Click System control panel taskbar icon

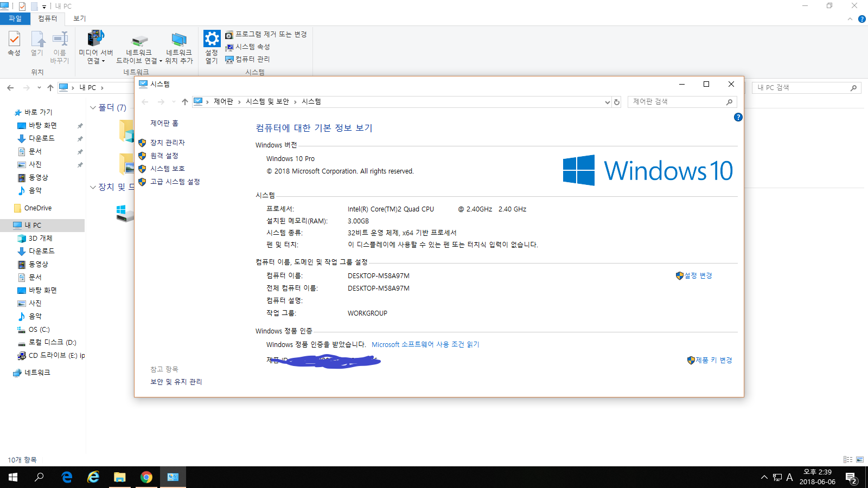coord(173,477)
